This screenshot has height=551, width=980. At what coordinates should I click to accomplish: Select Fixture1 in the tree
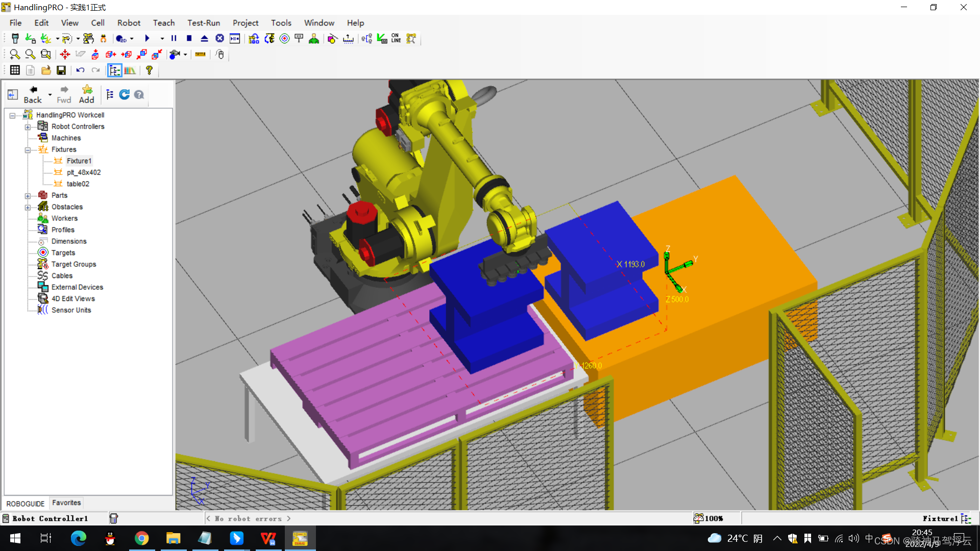point(79,161)
